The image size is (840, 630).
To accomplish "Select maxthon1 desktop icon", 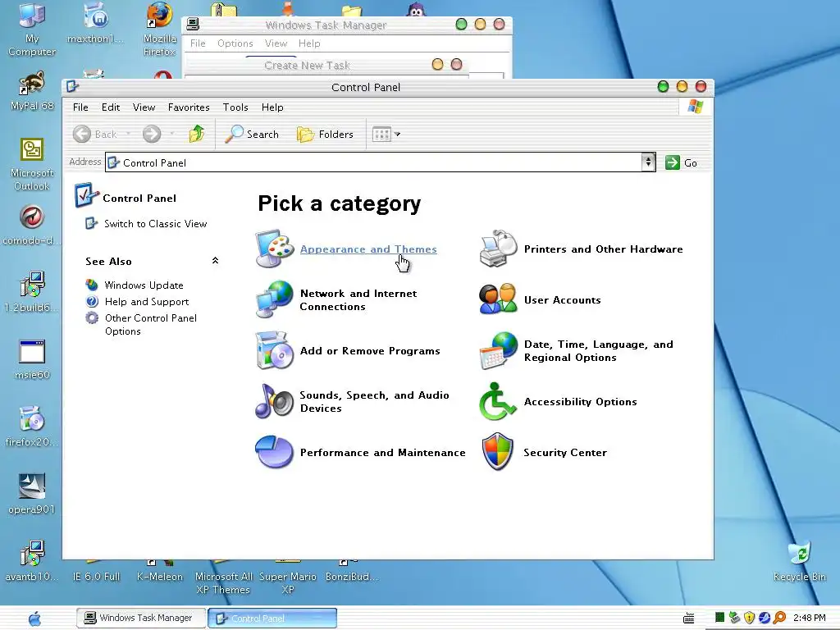I will (x=95, y=22).
